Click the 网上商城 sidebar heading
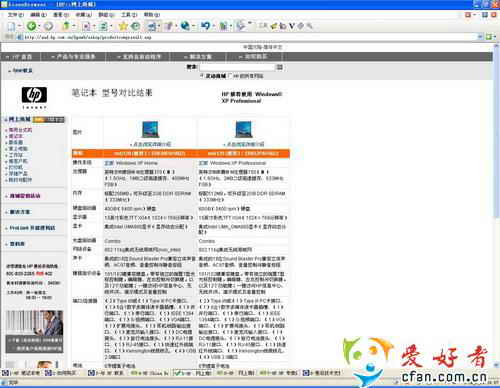The width and height of the screenshot is (500, 388). (19, 119)
